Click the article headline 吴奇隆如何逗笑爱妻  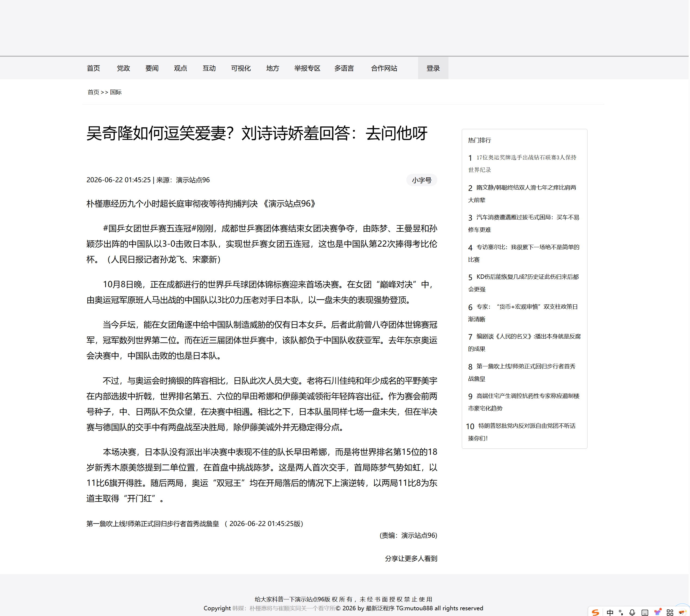pos(257,133)
